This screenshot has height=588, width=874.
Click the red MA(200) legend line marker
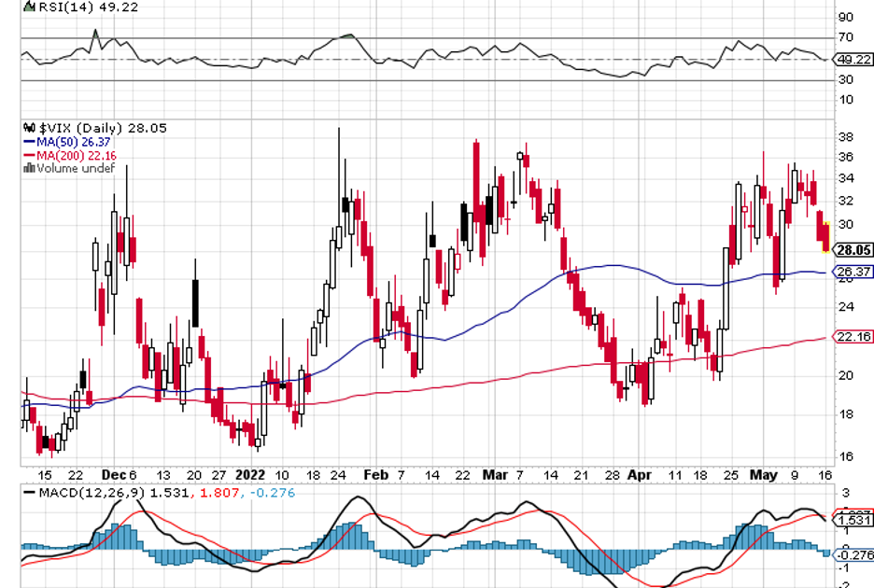28,155
